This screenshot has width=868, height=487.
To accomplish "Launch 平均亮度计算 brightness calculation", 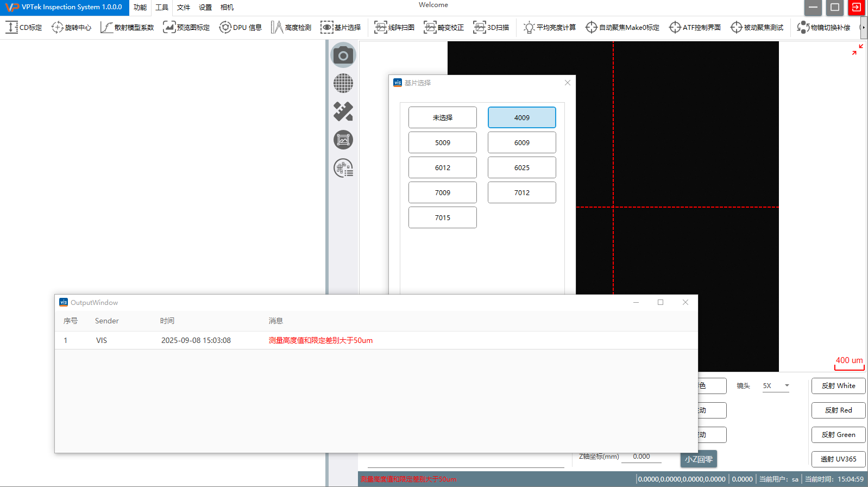I will 549,27.
